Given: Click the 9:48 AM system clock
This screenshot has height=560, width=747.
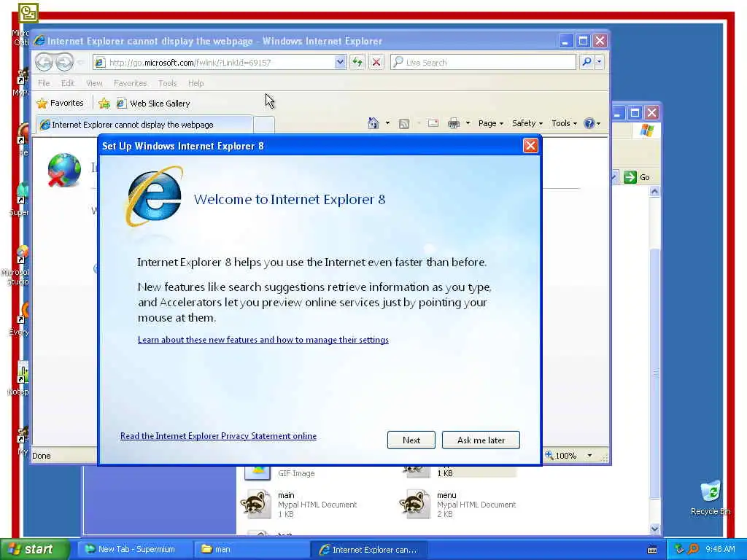Looking at the screenshot, I should 720,549.
